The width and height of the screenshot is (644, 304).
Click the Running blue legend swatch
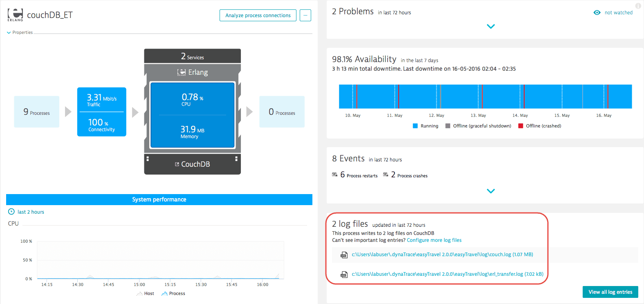tap(415, 126)
